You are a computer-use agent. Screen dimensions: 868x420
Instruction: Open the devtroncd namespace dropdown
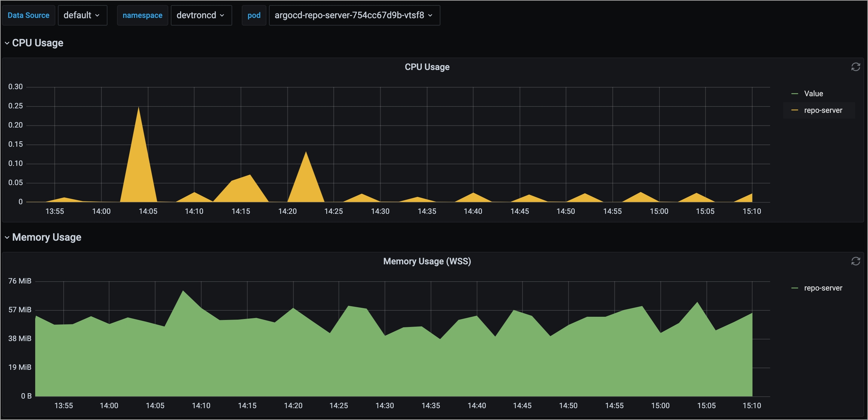201,15
